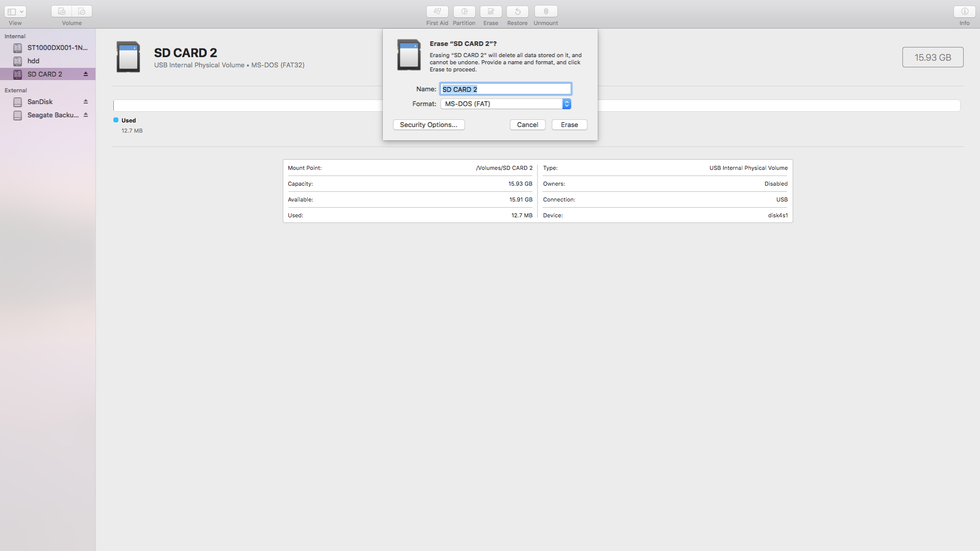
Task: Open the View options dropdown
Action: 15,11
